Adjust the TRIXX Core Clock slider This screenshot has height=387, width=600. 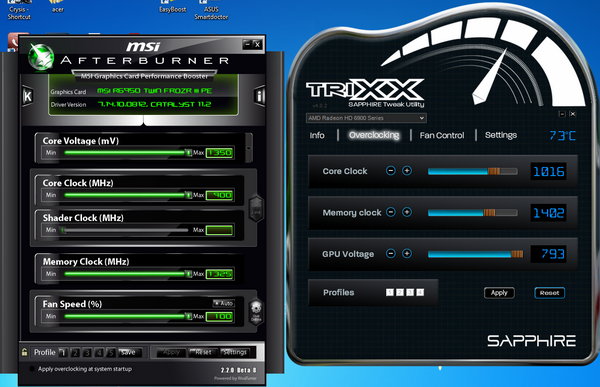click(473, 171)
